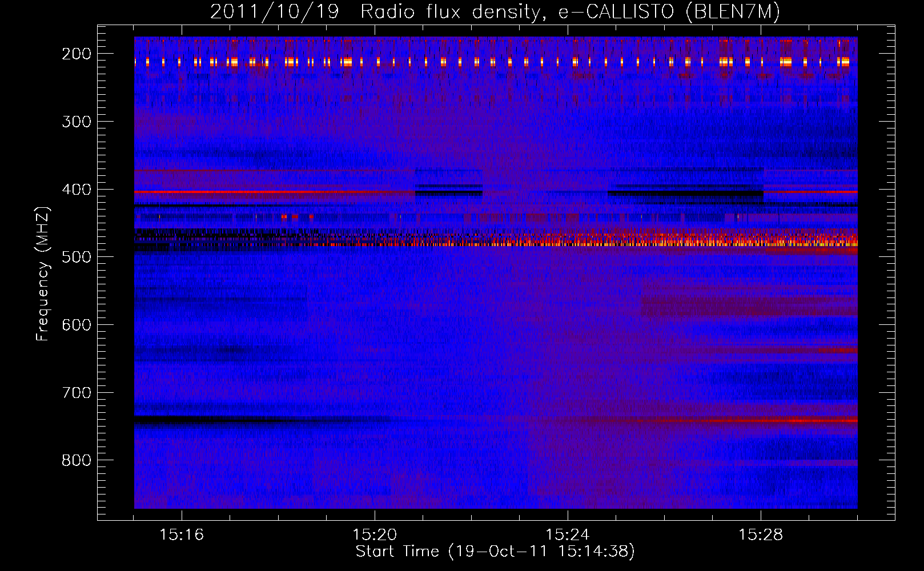Viewport: 924px width, 571px height.
Task: Click the 200 frequency tick label
Action: [77, 54]
